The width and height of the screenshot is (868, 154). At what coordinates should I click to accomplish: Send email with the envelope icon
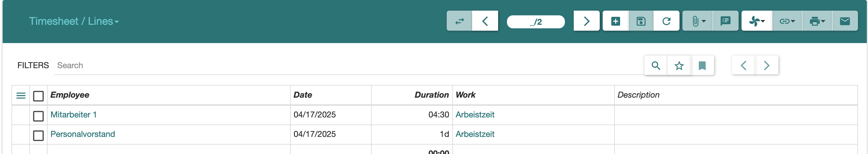(844, 21)
